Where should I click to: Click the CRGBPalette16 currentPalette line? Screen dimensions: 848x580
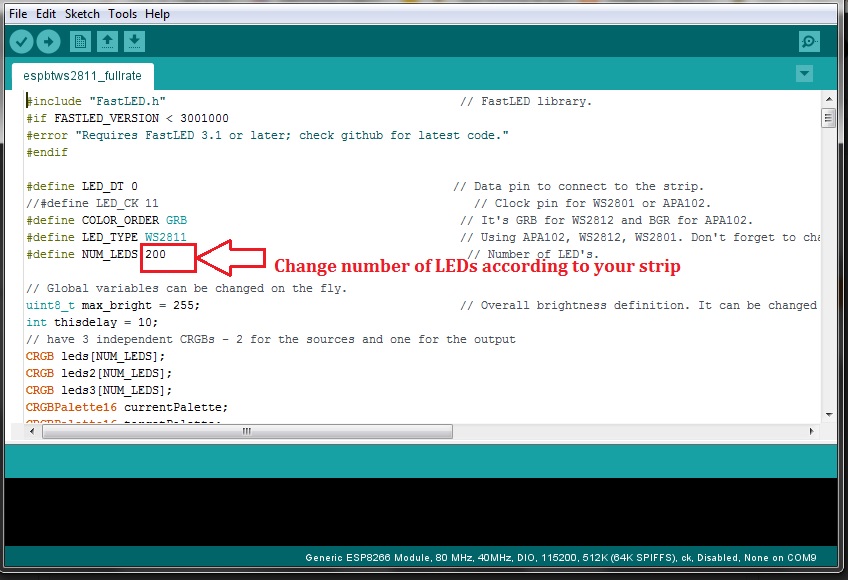click(x=127, y=407)
